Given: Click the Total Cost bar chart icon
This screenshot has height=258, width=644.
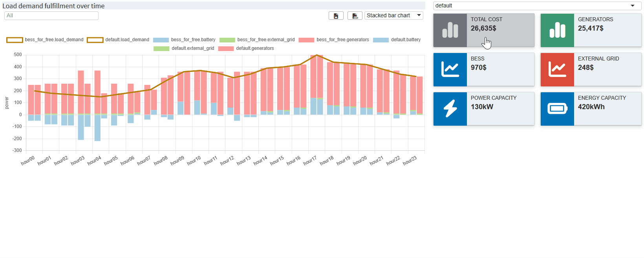Looking at the screenshot, I should (x=450, y=30).
